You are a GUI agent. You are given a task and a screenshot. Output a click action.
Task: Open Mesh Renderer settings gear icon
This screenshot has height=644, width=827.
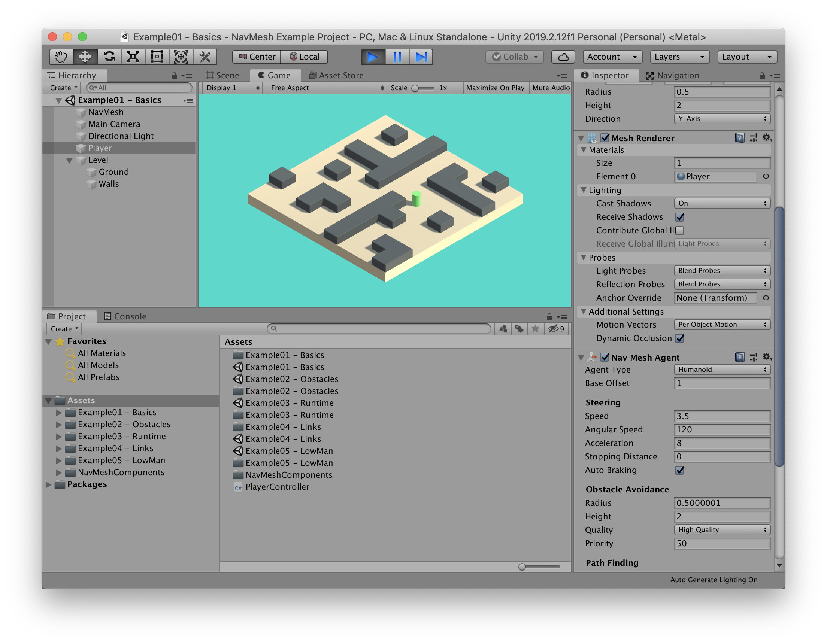coord(767,138)
